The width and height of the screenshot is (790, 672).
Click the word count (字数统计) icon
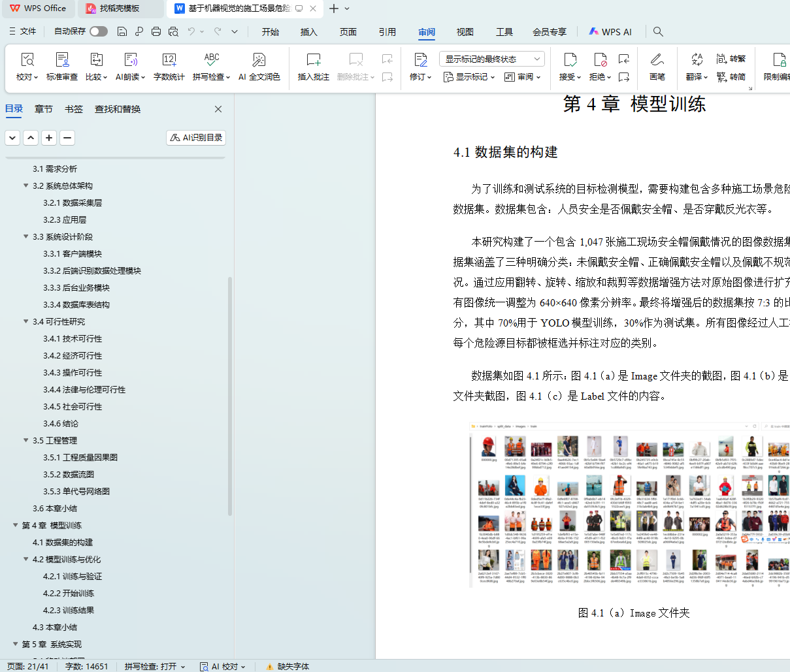[x=169, y=61]
